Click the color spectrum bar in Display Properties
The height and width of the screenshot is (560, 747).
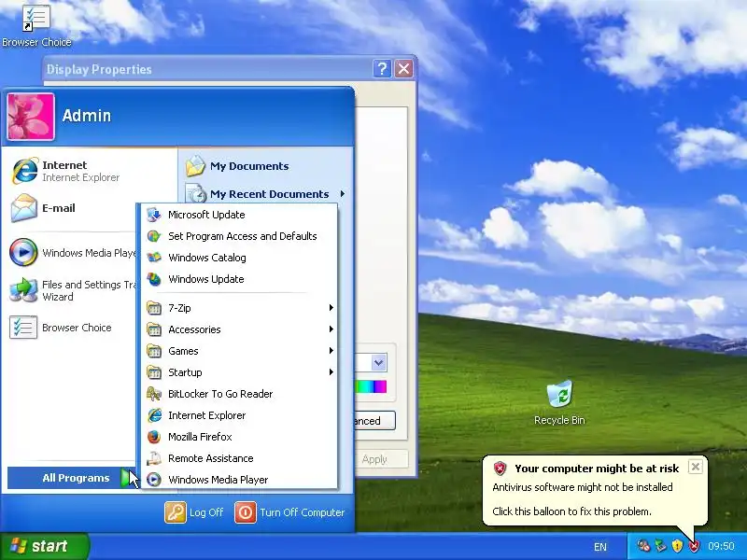pos(371,386)
